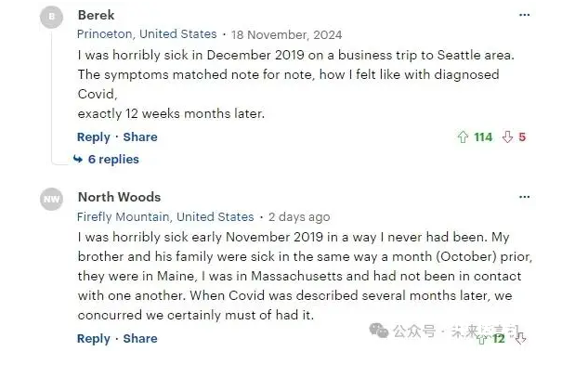Downvote North Woods' comment
The image size is (588, 377).
(x=520, y=339)
